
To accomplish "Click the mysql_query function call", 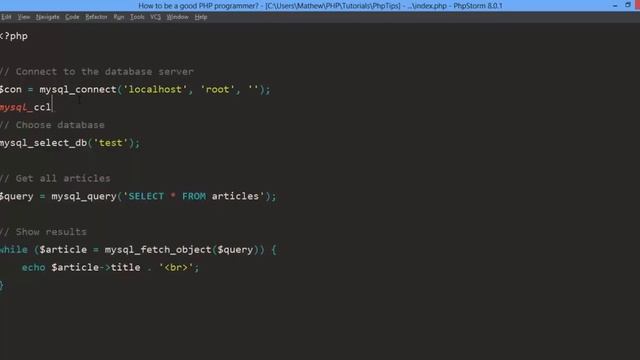I will (x=84, y=196).
